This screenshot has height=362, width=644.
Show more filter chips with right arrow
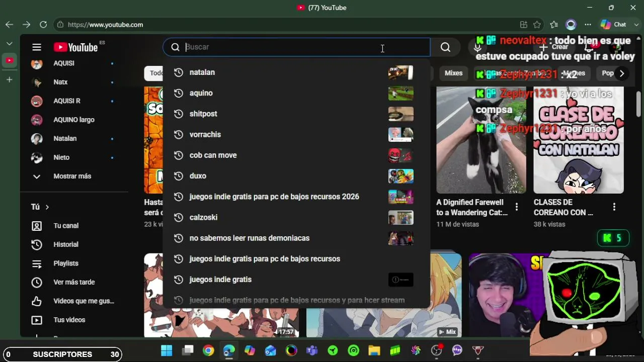[622, 73]
